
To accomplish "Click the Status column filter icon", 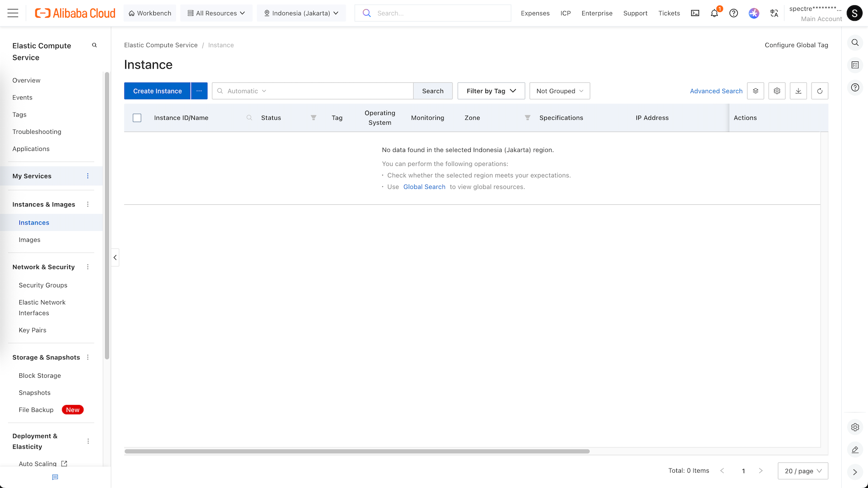I will (313, 117).
